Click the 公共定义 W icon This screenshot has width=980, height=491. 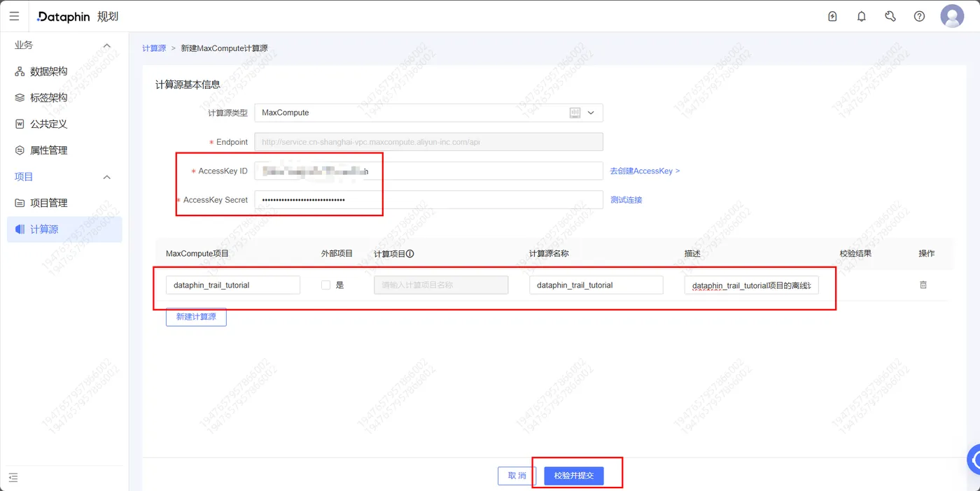click(x=20, y=124)
